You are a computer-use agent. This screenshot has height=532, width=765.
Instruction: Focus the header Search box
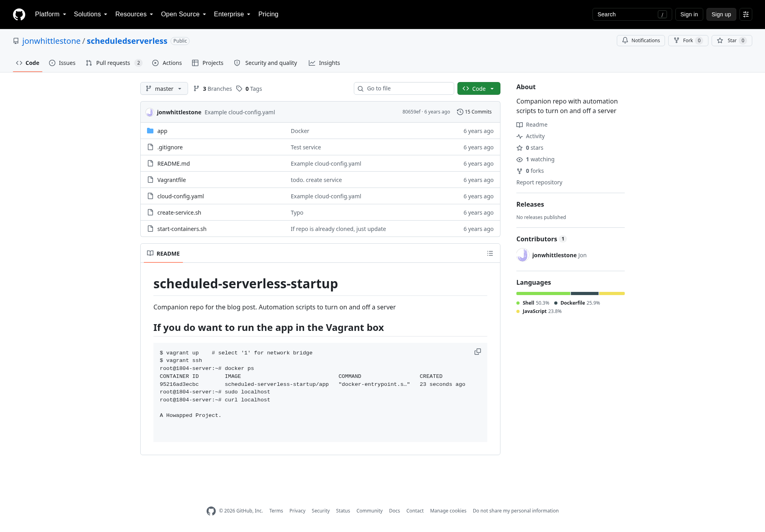(632, 14)
